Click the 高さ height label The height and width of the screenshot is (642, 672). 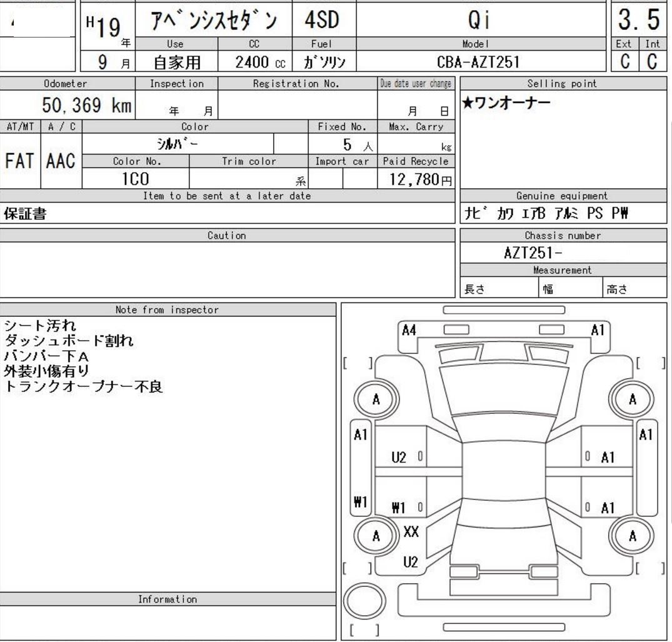point(617,289)
